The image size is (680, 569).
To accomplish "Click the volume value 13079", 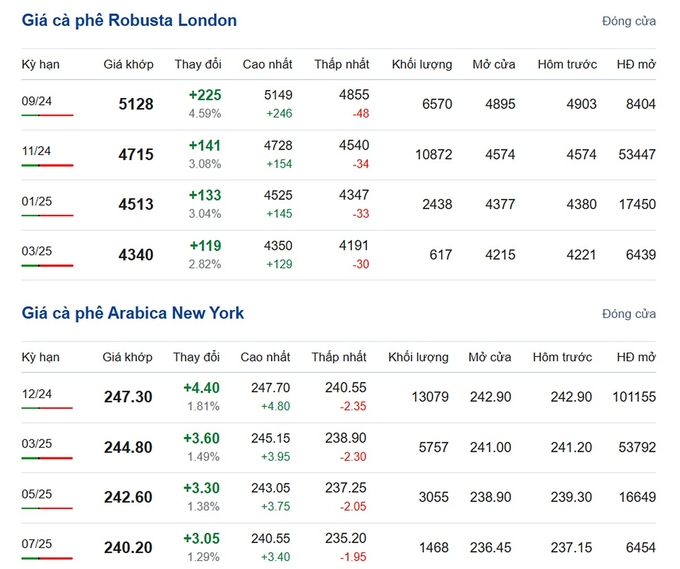I will click(430, 397).
